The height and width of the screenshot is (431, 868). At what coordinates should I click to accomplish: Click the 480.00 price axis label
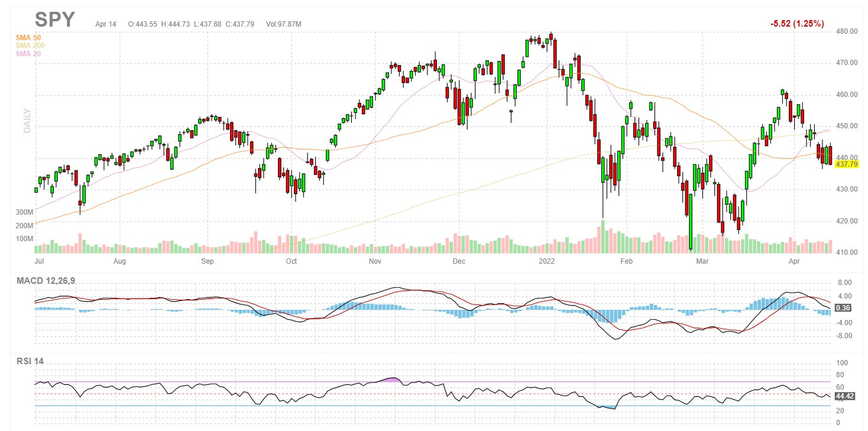pos(846,31)
